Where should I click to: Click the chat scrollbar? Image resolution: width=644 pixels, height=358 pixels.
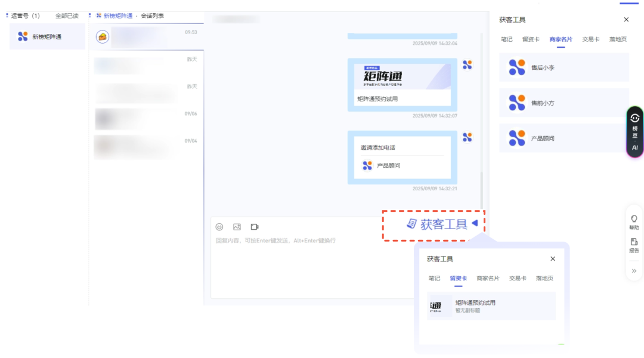click(482, 190)
